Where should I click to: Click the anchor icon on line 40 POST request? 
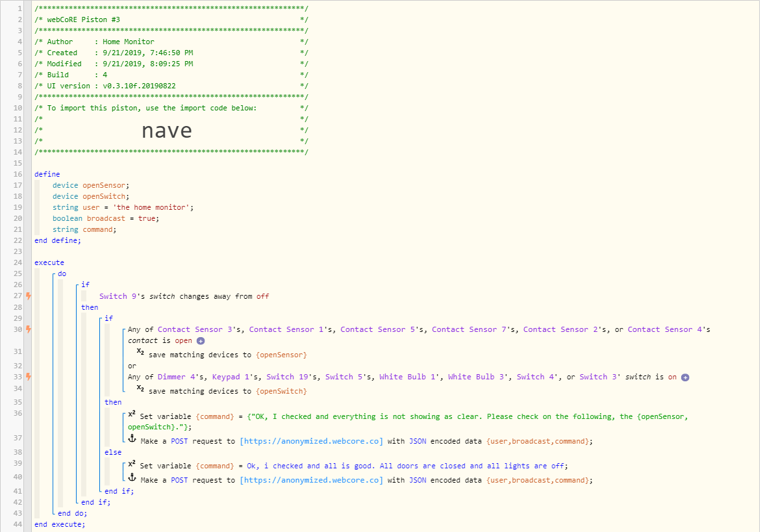tap(132, 478)
